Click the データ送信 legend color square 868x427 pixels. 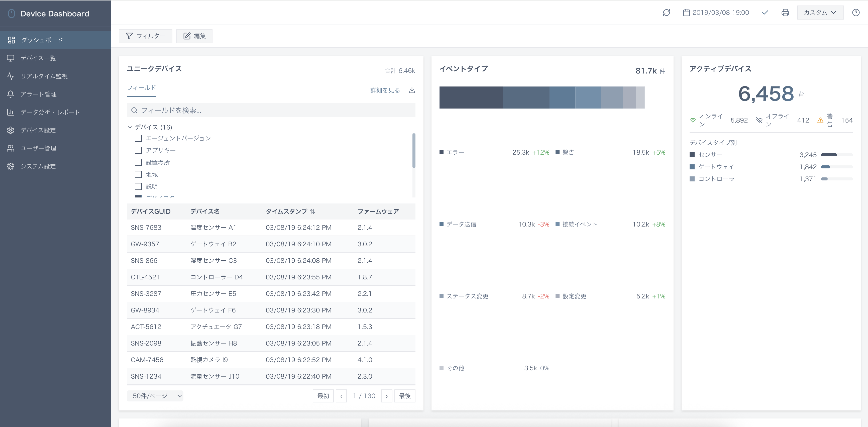tap(442, 224)
